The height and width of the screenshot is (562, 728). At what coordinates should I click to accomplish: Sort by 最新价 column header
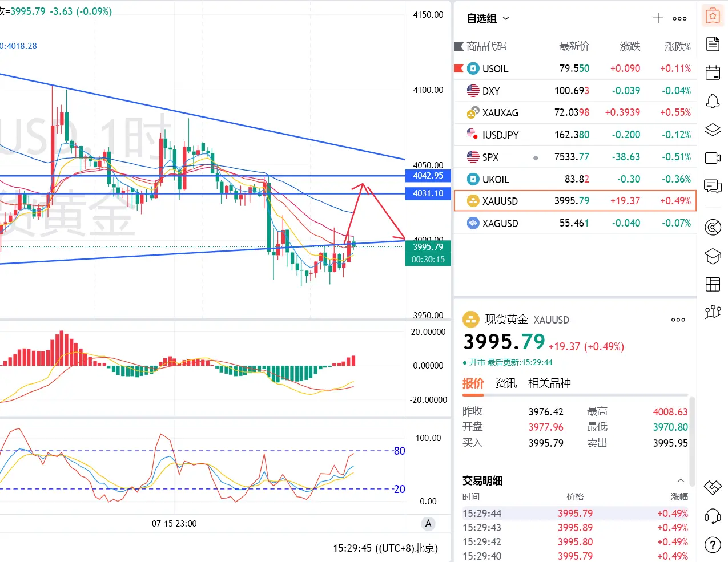click(x=574, y=46)
